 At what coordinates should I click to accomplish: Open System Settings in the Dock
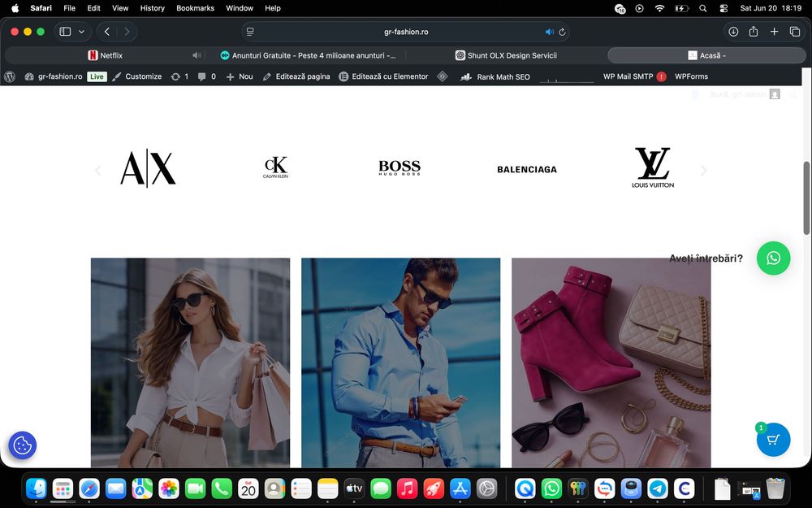point(486,488)
